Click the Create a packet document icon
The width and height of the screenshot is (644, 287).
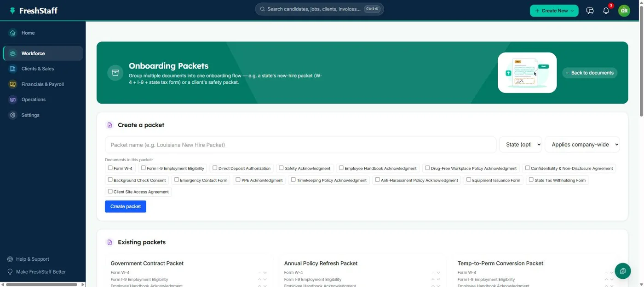[109, 125]
